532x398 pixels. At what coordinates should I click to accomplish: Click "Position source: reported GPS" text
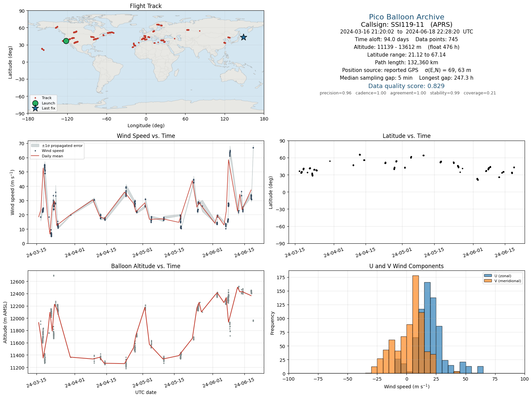tap(380, 70)
